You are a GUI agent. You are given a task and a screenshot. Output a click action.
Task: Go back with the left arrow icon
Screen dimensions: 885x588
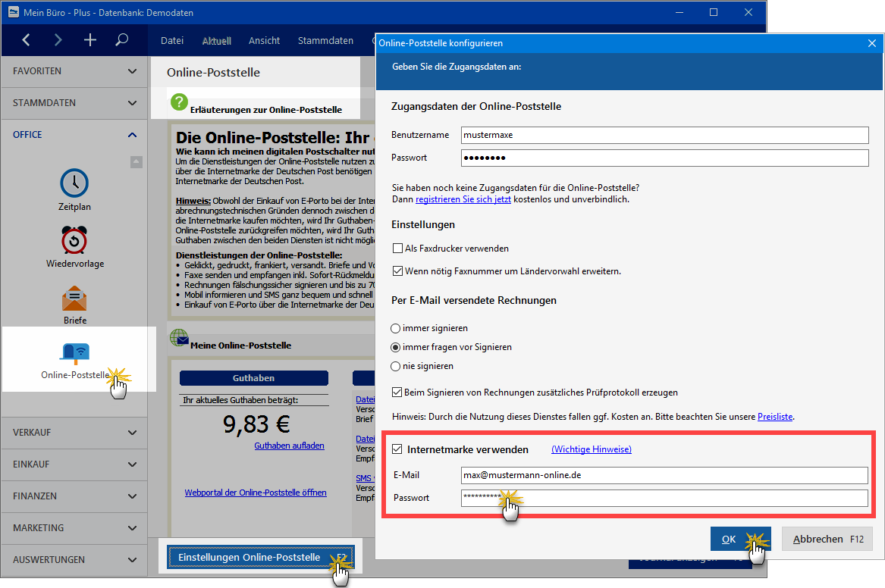pyautogui.click(x=26, y=40)
